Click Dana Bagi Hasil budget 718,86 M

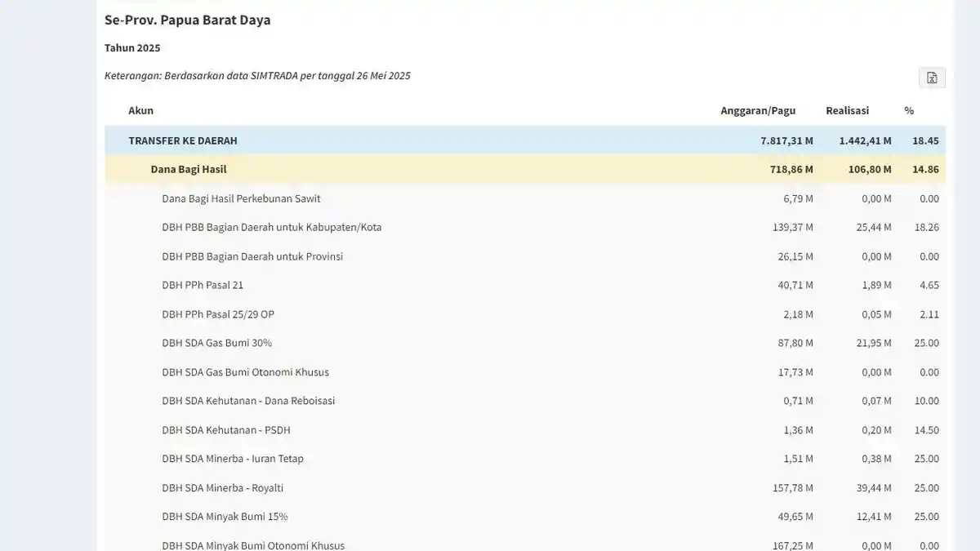792,169
